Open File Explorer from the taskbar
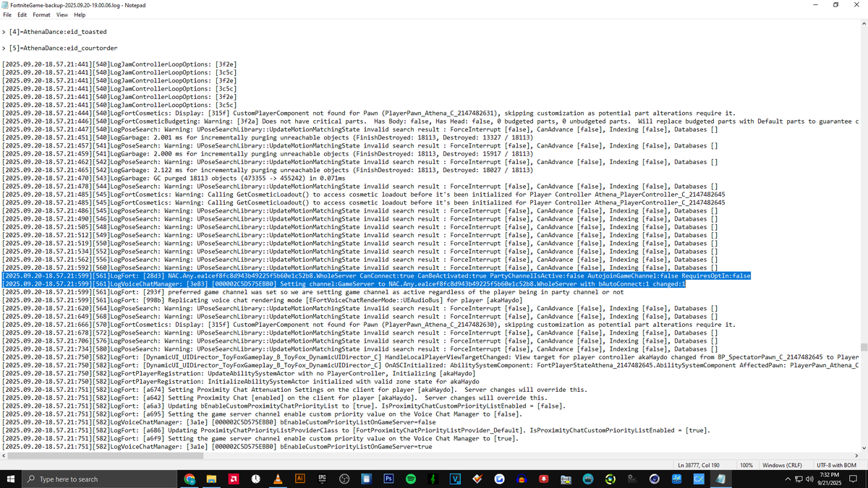The image size is (868, 488). click(212, 479)
